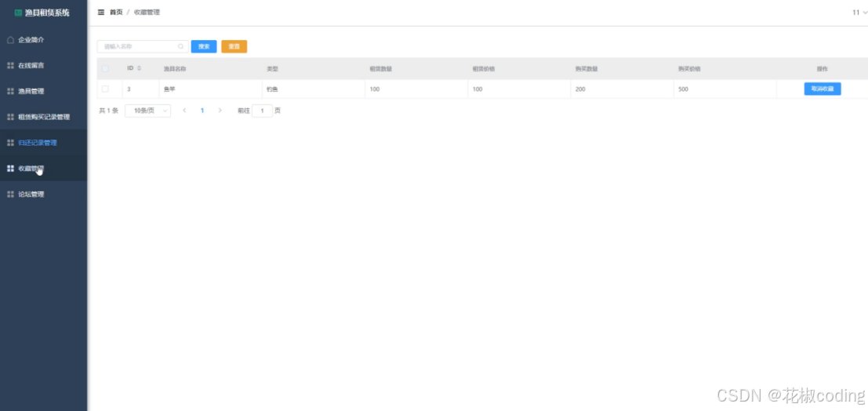The image size is (868, 411).
Task: Click the 类型 column header
Action: pos(272,69)
